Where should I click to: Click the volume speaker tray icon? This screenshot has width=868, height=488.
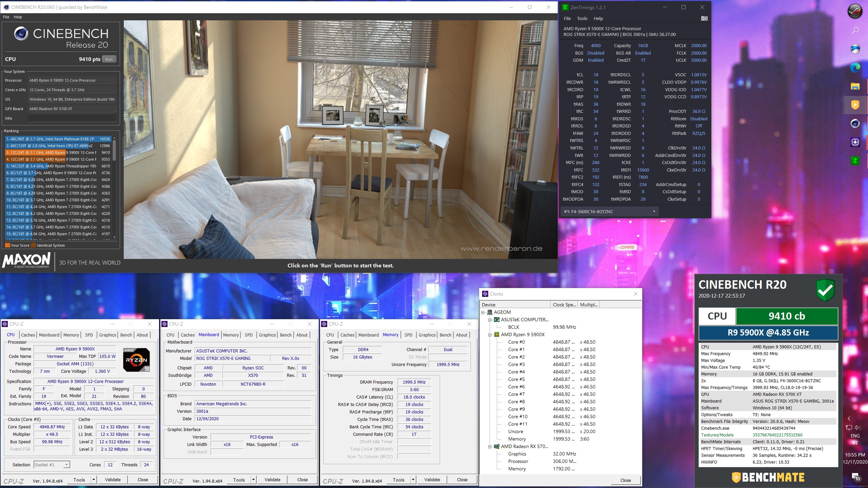point(857,428)
